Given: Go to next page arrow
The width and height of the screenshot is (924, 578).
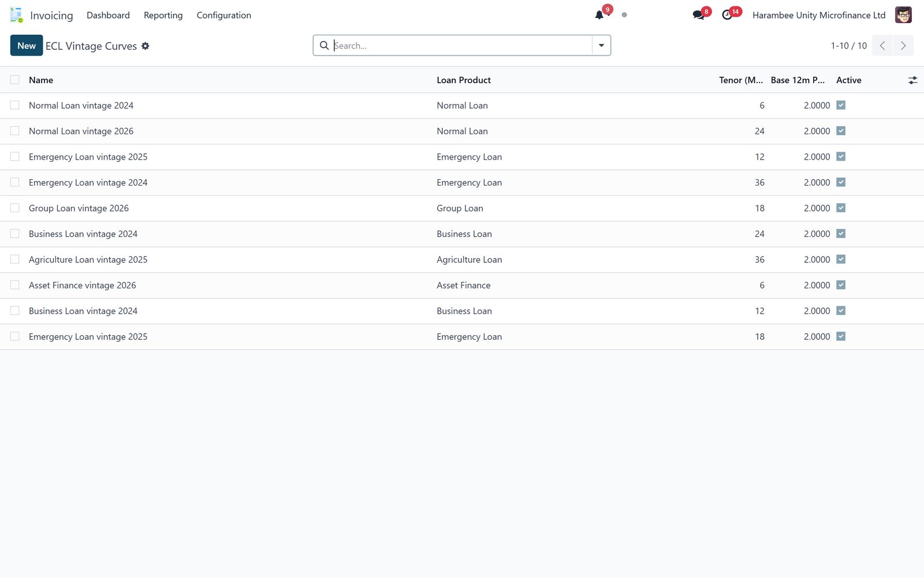Looking at the screenshot, I should coord(903,46).
